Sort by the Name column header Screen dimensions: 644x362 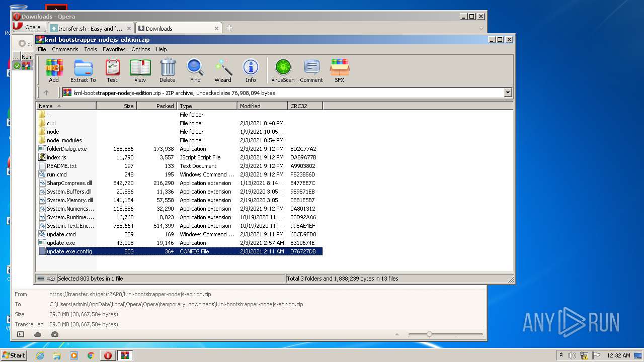66,106
